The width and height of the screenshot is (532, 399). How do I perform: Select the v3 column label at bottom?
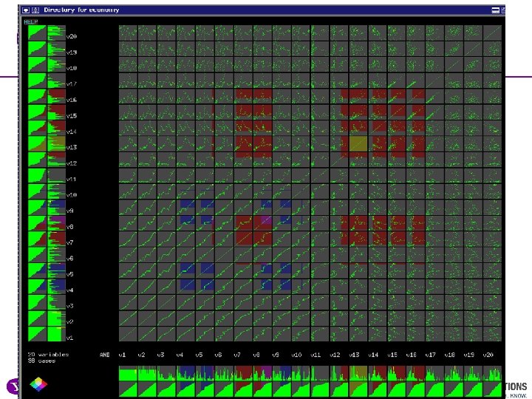coord(160,355)
